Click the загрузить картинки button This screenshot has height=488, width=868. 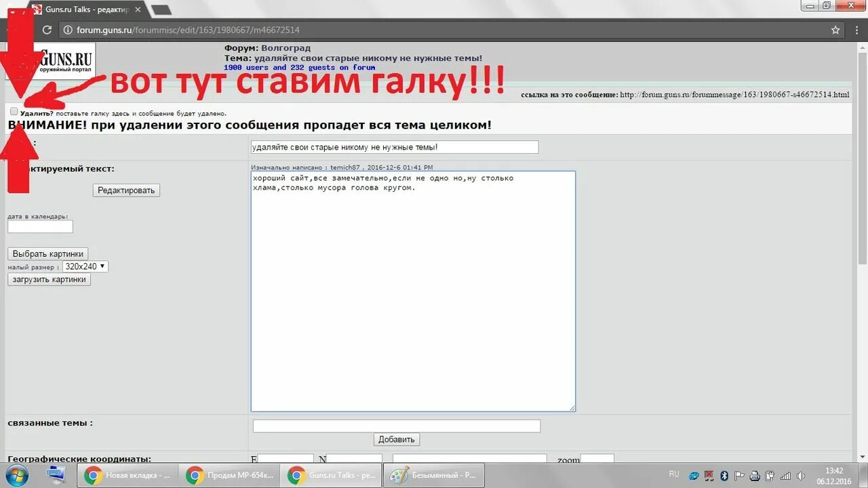click(49, 279)
